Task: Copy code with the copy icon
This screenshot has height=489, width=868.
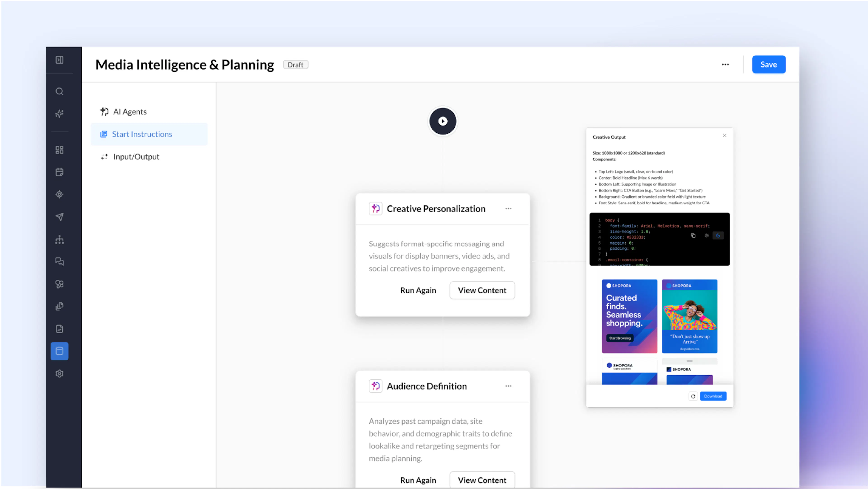Action: point(693,236)
